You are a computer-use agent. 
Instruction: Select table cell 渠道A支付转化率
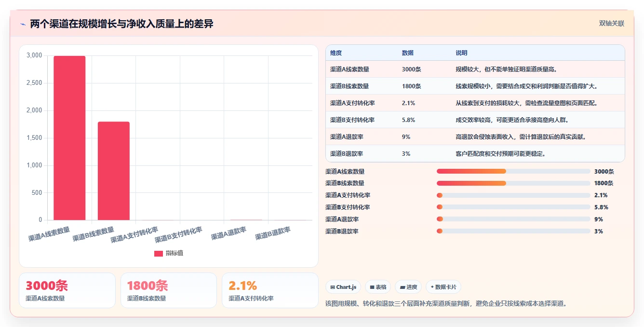coord(352,103)
